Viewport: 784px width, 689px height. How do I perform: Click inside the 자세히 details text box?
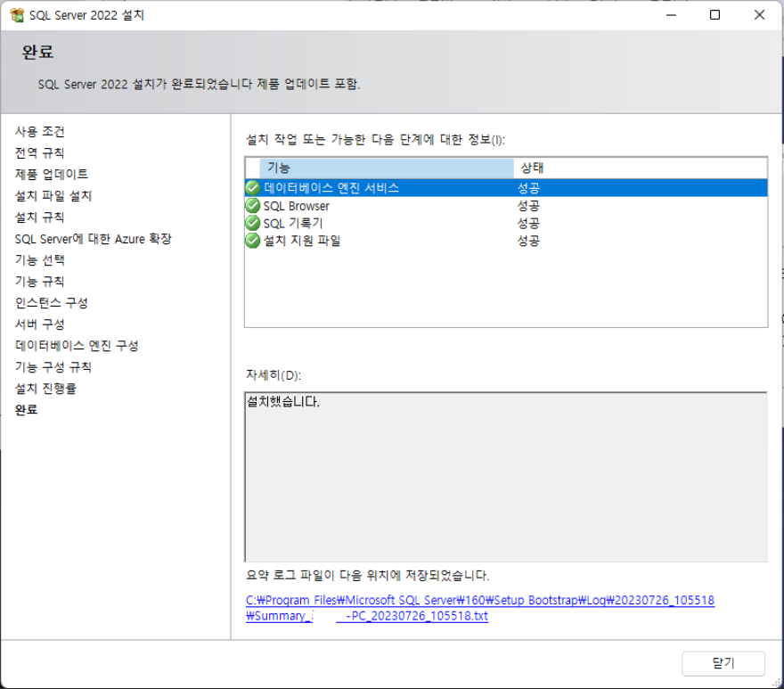point(505,477)
